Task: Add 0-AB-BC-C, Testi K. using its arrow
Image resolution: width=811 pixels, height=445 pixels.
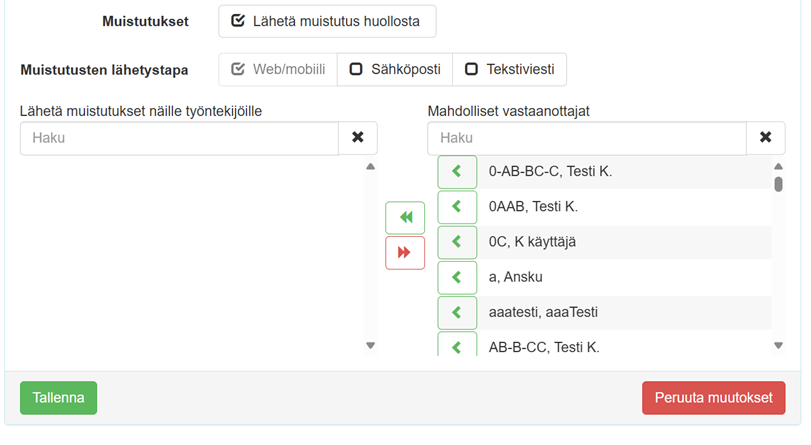Action: pos(457,172)
